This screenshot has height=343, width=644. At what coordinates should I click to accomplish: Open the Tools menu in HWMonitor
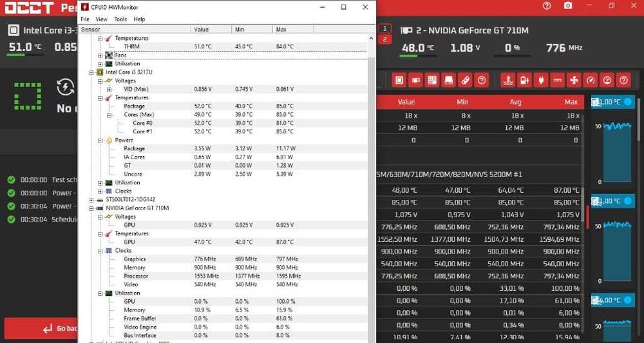[120, 19]
